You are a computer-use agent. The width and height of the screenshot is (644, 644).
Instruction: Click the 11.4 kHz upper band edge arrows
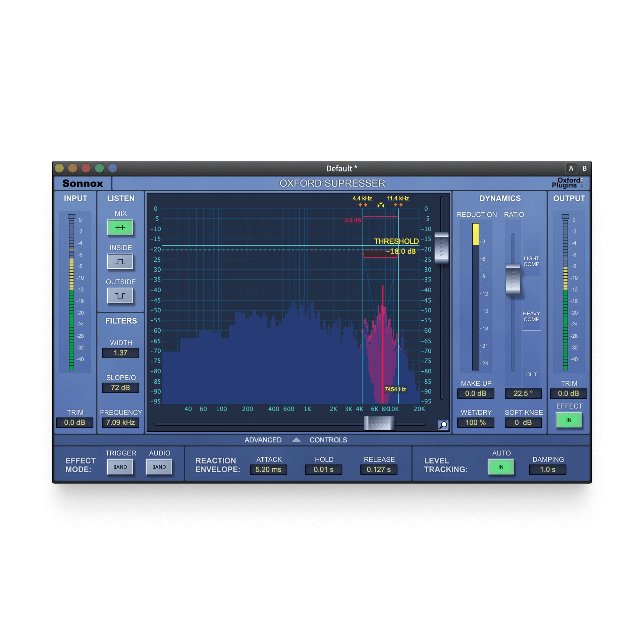tap(398, 205)
